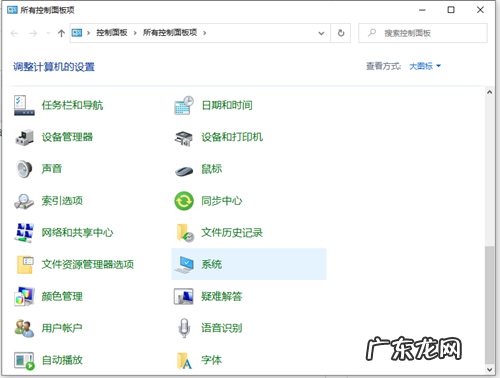Image resolution: width=500 pixels, height=378 pixels.
Task: Minimize the control panel window
Action: pos(422,10)
